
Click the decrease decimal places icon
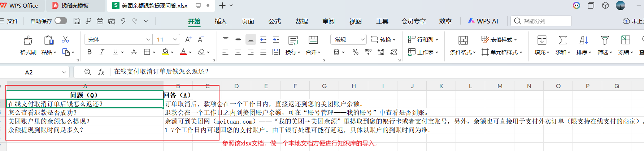(393, 52)
